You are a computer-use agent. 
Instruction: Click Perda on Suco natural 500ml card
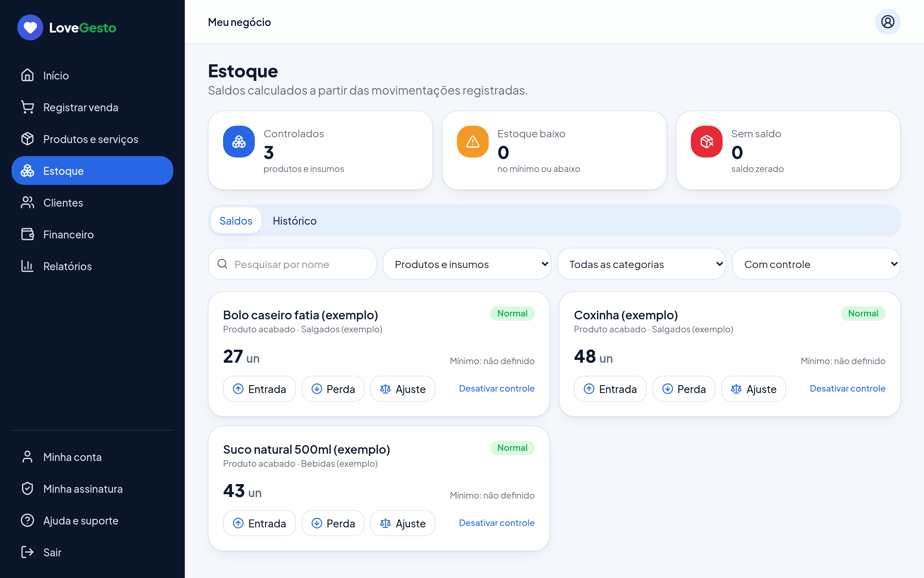coord(333,523)
